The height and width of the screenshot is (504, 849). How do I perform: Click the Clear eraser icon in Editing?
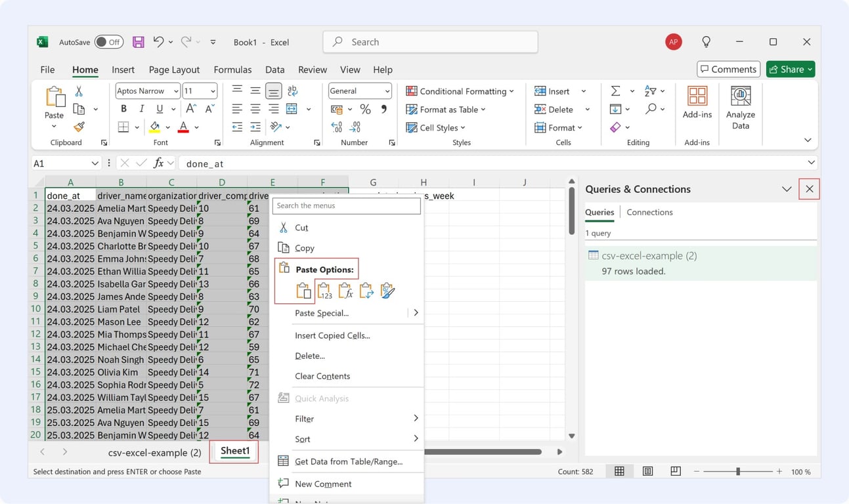pos(615,127)
